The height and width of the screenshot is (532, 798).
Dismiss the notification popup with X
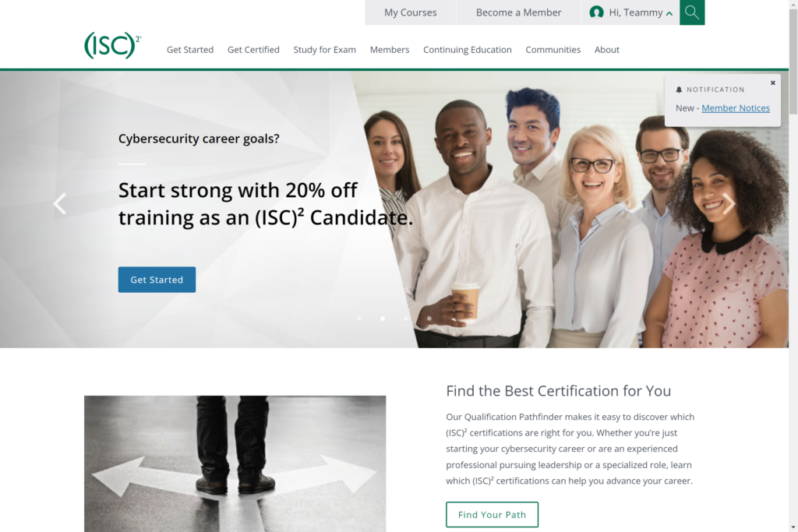pyautogui.click(x=772, y=83)
